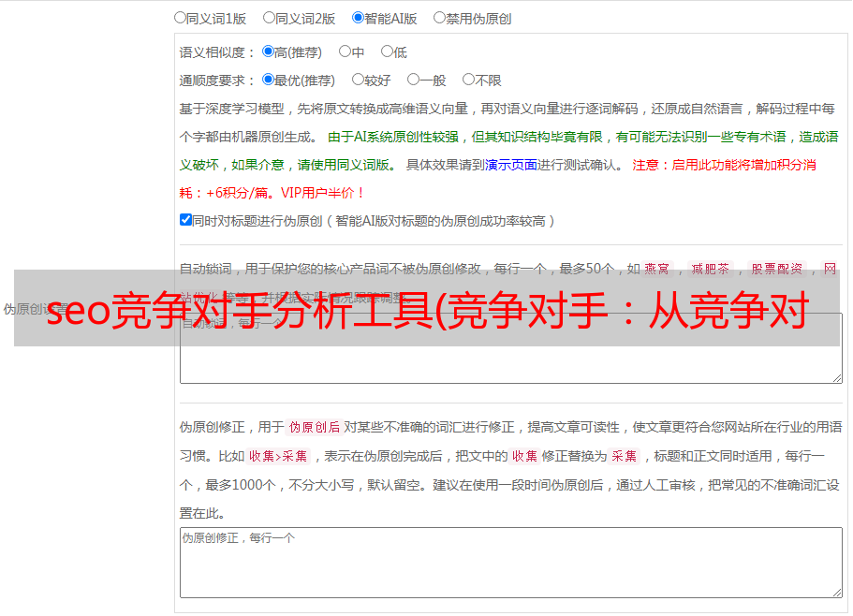Screen dimensions: 853x616
Task: Click the 伪原创修正 textarea
Action: pyautogui.click(x=511, y=563)
